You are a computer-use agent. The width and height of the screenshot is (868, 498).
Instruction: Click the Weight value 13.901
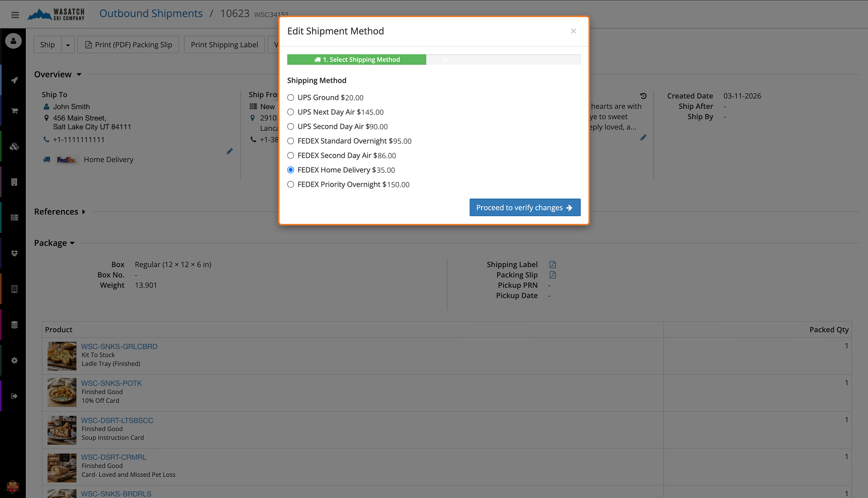coord(146,285)
